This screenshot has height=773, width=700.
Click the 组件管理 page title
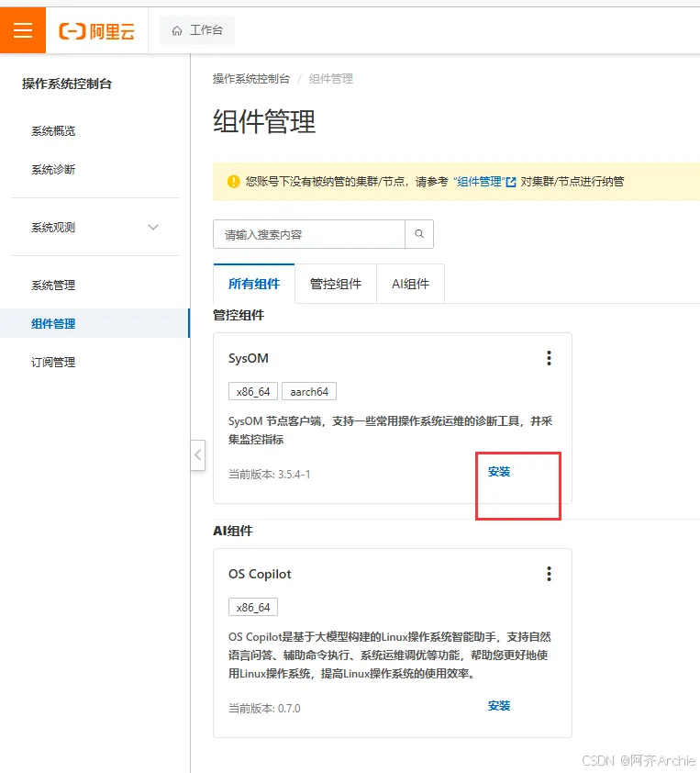[264, 121]
